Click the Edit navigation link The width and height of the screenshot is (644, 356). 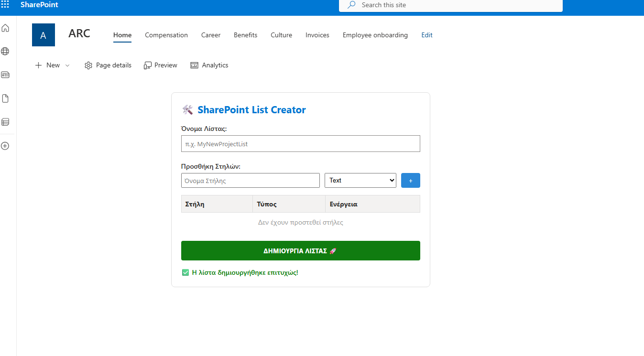point(426,35)
